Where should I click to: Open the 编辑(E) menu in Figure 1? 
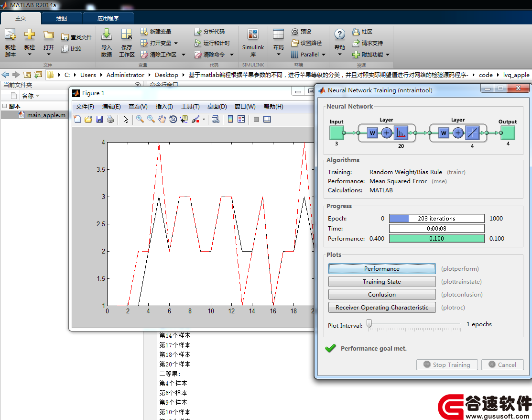coord(111,107)
